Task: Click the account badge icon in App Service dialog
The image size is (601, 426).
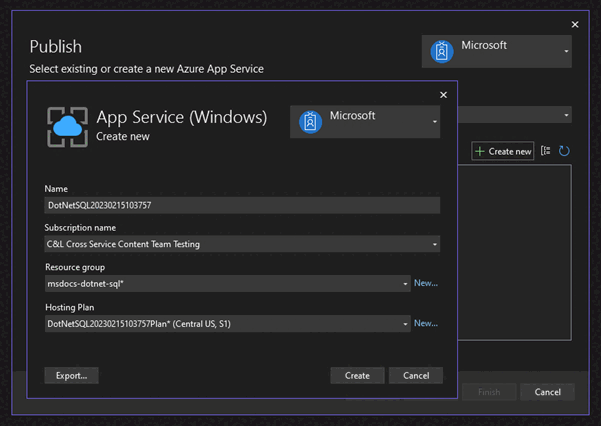Action: tap(310, 122)
